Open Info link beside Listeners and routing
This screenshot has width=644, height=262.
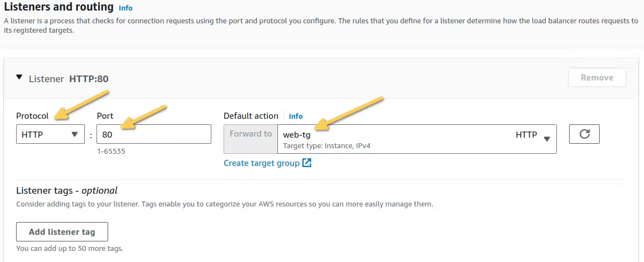point(126,8)
